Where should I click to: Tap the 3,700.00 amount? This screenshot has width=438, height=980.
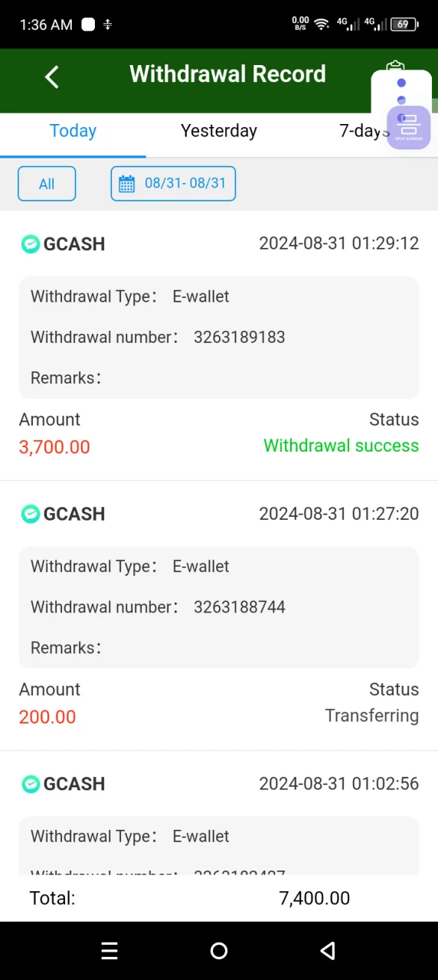coord(54,447)
